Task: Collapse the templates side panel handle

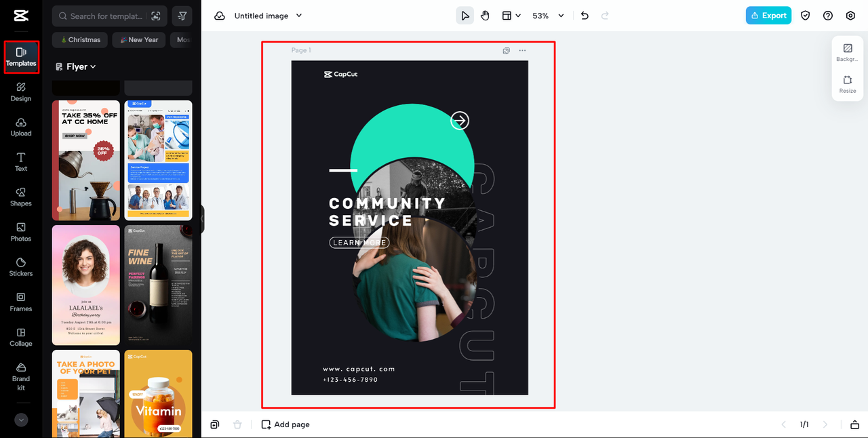Action: tap(202, 219)
